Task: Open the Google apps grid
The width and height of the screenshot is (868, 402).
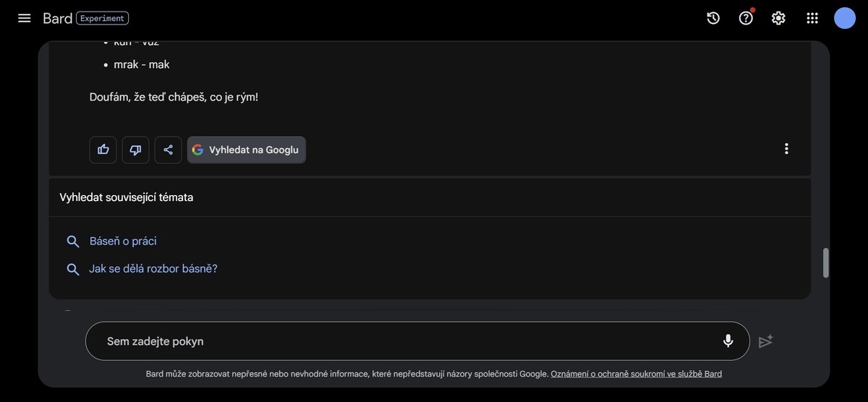Action: tap(812, 18)
